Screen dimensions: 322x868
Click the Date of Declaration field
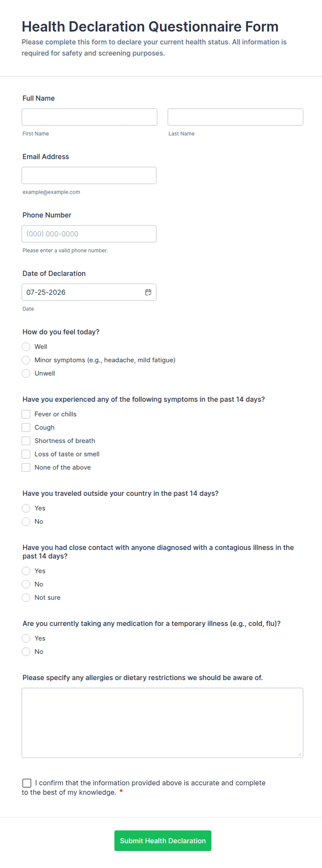(89, 292)
